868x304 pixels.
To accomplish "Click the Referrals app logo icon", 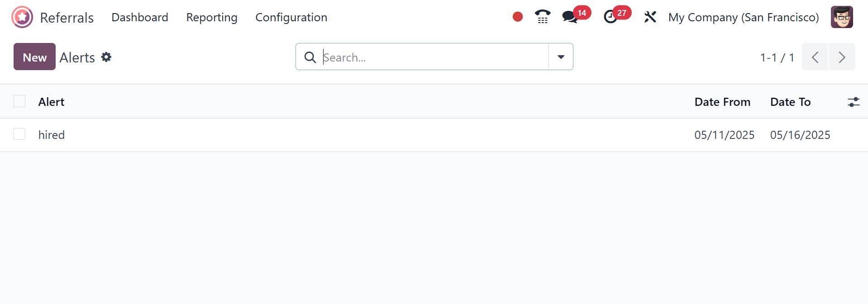I will [x=22, y=17].
